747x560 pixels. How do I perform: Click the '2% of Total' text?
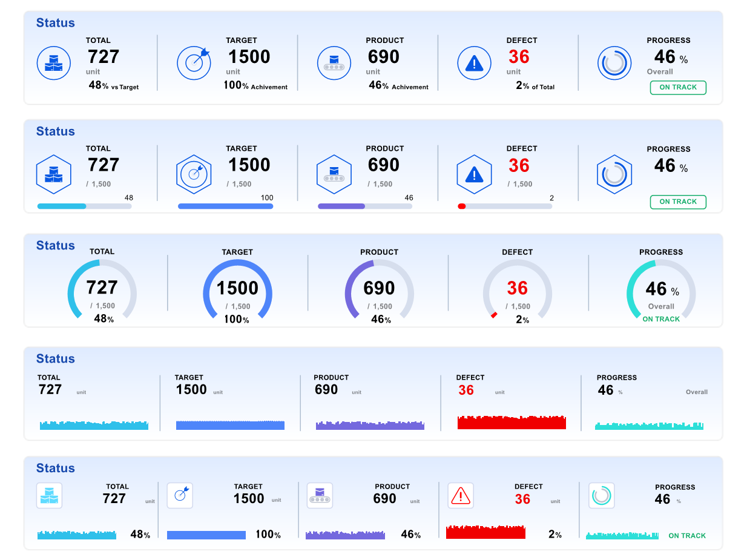pyautogui.click(x=535, y=86)
